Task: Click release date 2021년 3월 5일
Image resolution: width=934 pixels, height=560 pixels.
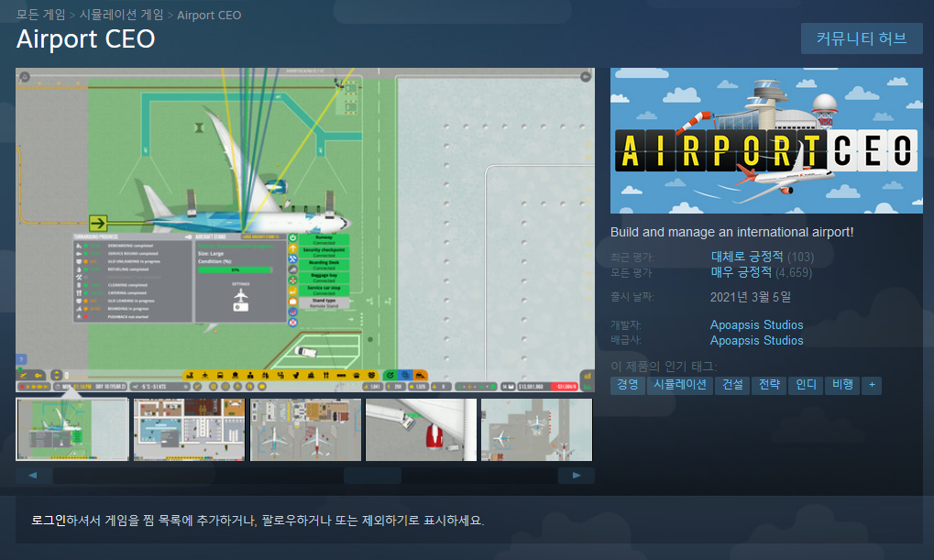Action: [751, 297]
